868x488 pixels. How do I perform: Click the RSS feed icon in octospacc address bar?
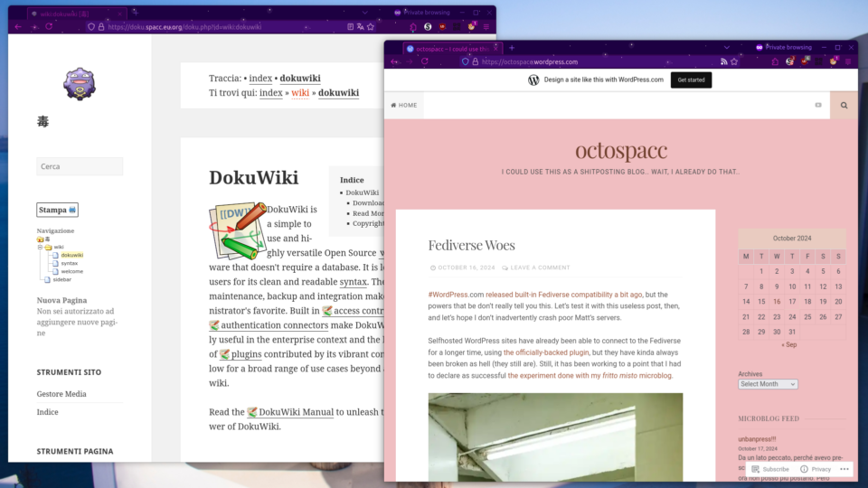click(x=723, y=62)
